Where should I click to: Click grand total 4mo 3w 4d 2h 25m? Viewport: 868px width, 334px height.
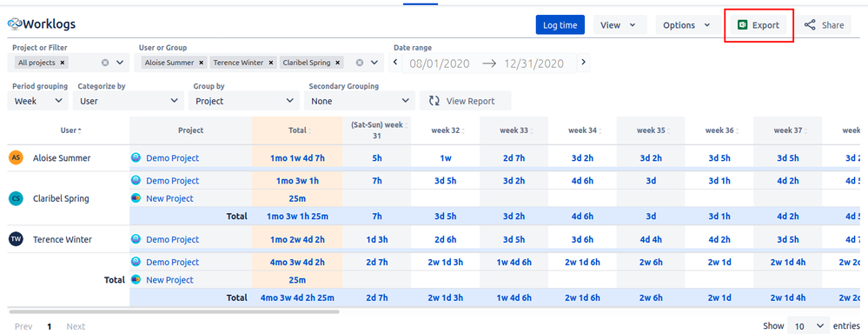pyautogui.click(x=297, y=297)
